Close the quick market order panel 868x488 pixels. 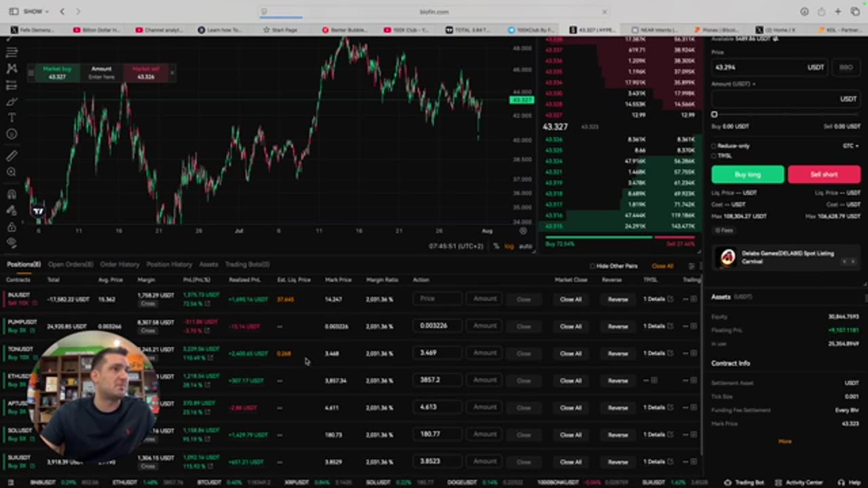pos(172,73)
